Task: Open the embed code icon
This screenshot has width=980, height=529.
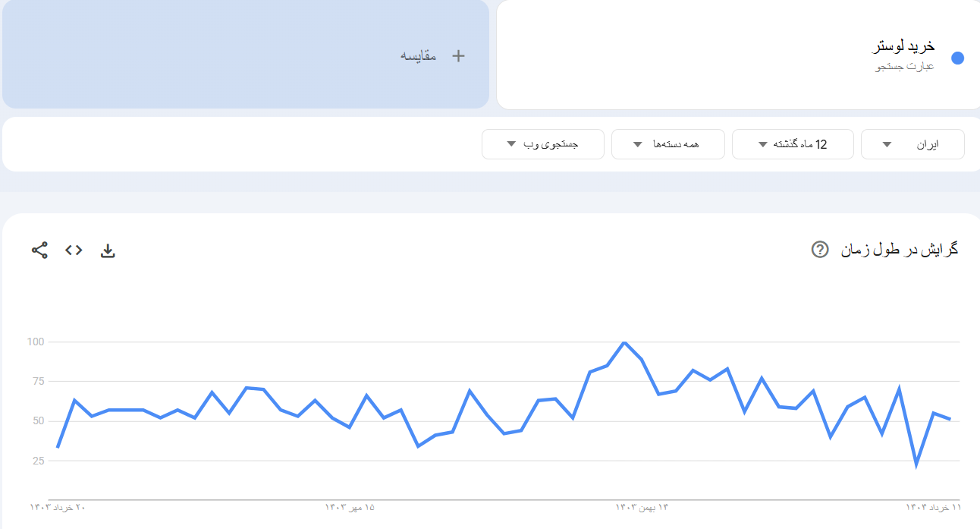Action: click(74, 250)
